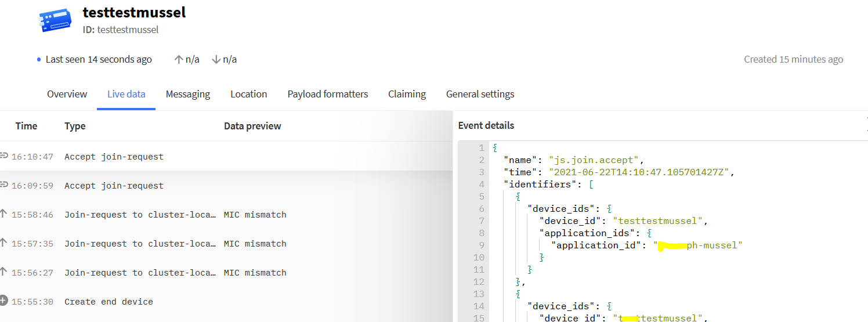Click the downlink count arrow icon
This screenshot has width=868, height=322.
(216, 59)
